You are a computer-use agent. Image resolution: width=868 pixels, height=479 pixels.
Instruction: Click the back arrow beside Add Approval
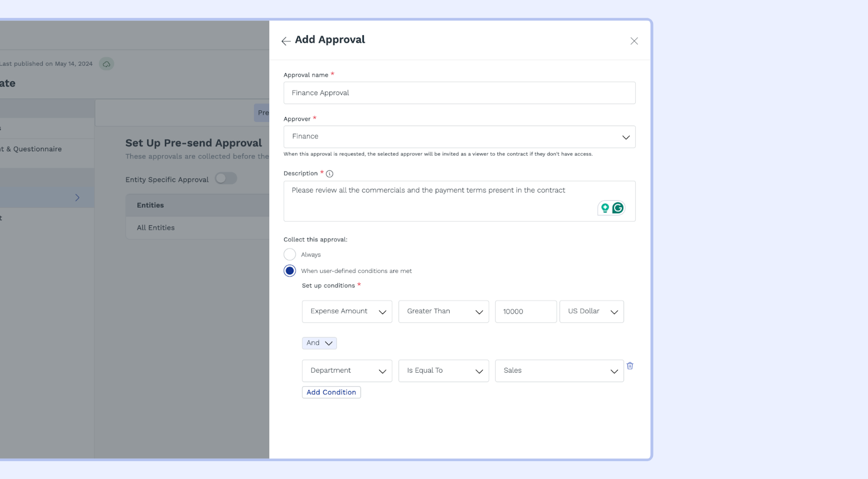coord(286,41)
